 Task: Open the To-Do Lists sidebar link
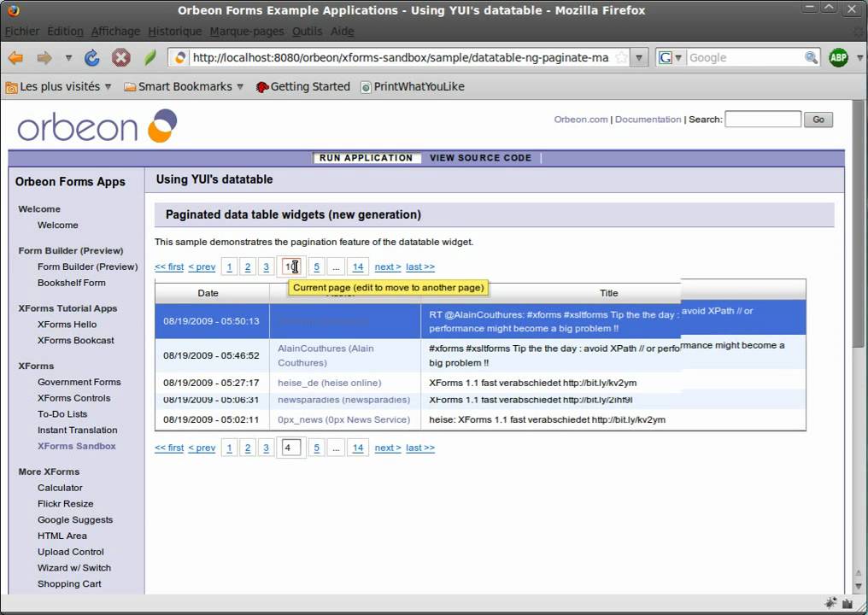pyautogui.click(x=62, y=414)
